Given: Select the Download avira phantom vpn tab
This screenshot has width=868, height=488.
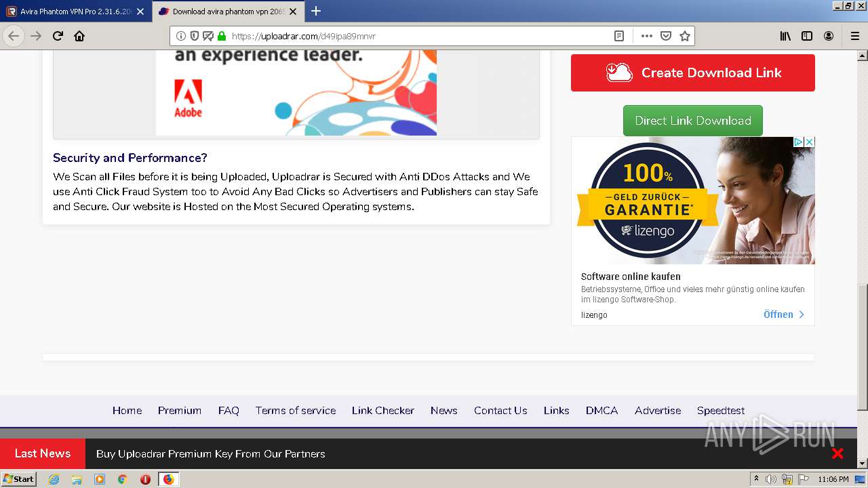Looking at the screenshot, I should click(228, 12).
